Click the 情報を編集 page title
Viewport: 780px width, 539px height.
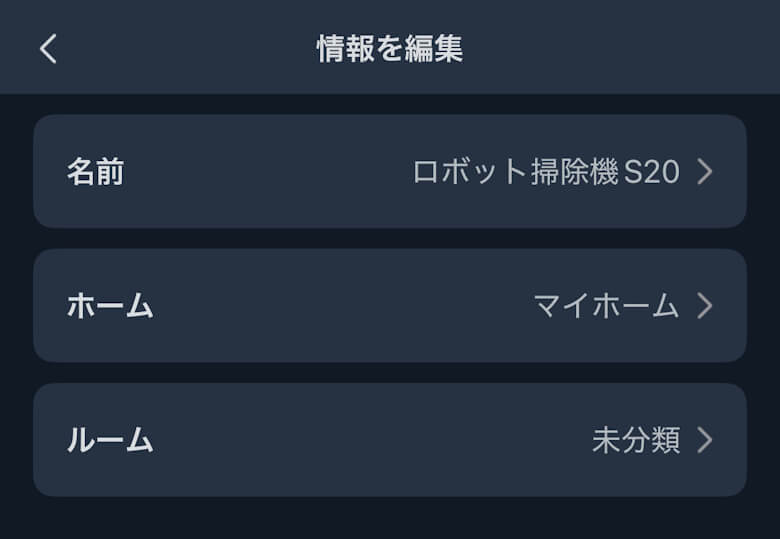tap(390, 48)
